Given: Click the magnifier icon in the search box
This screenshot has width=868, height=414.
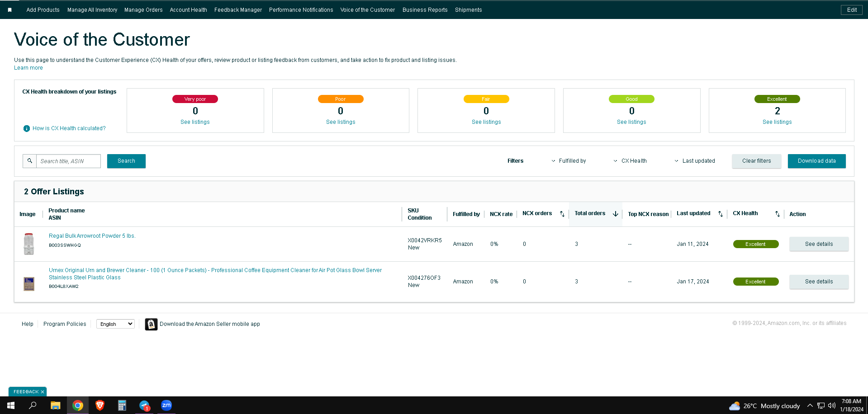Looking at the screenshot, I should point(30,161).
